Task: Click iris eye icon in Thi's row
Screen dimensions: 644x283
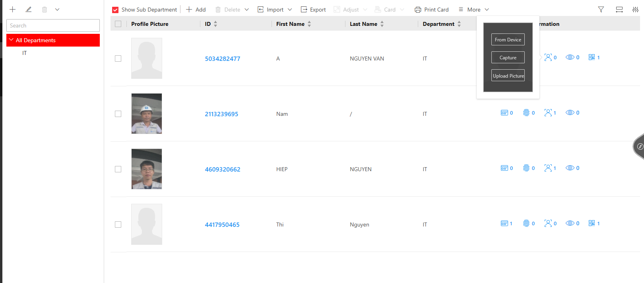Action: [570, 223]
